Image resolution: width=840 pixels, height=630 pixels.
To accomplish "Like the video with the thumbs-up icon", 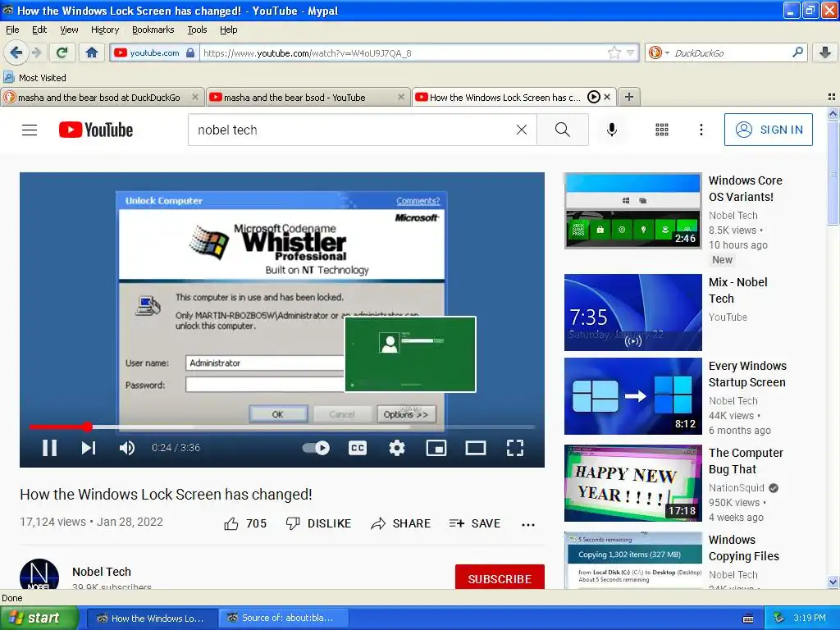I will [x=231, y=523].
